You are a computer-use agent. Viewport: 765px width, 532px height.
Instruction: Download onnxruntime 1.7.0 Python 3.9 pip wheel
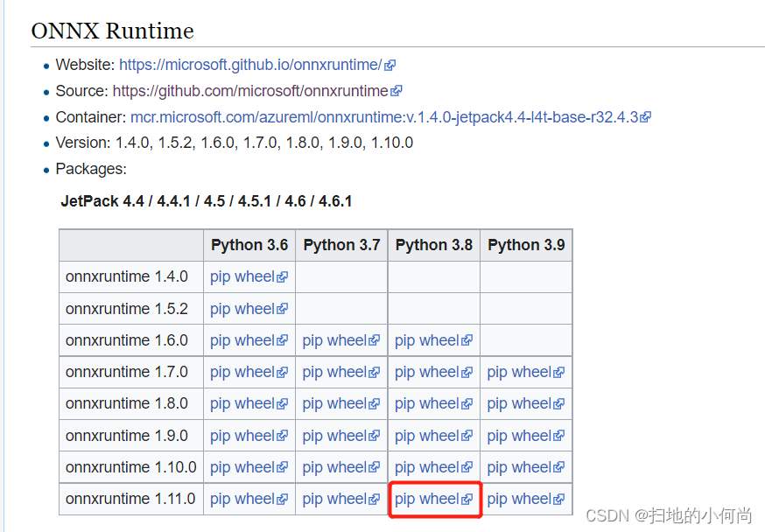tap(525, 372)
